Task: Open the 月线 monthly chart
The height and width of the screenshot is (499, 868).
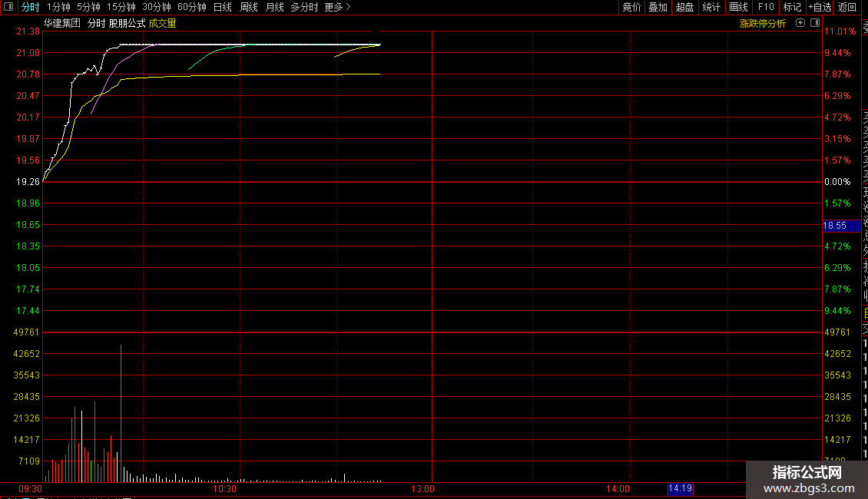Action: pos(274,7)
